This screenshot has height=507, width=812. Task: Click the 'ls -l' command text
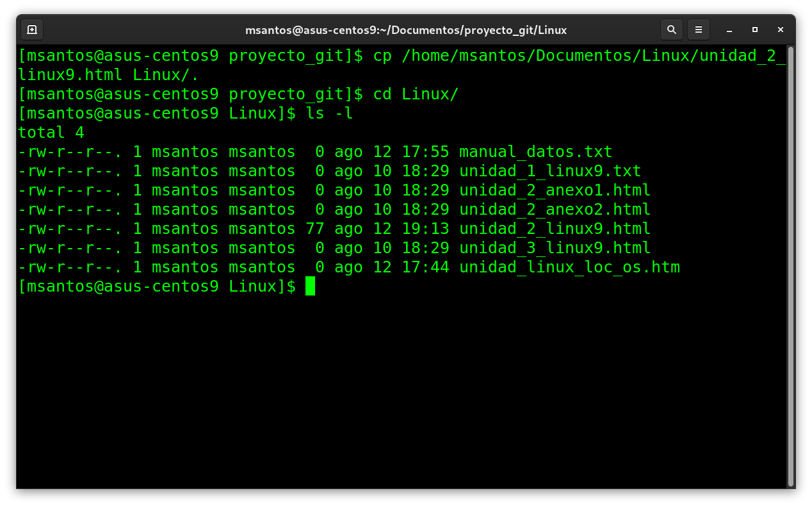click(329, 113)
